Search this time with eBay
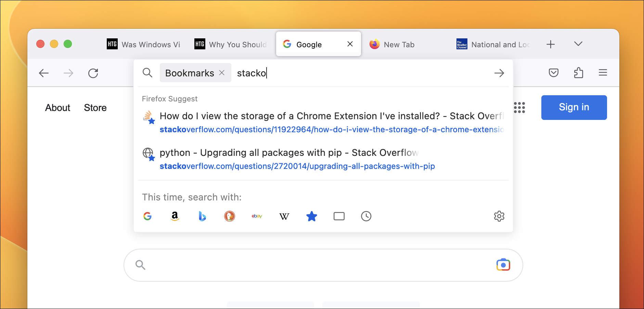Image resolution: width=644 pixels, height=309 pixels. 257,216
